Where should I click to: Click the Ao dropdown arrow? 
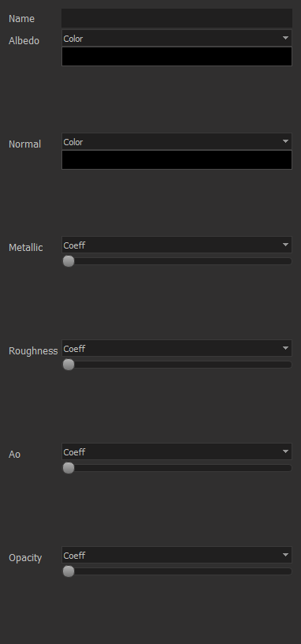pos(286,451)
